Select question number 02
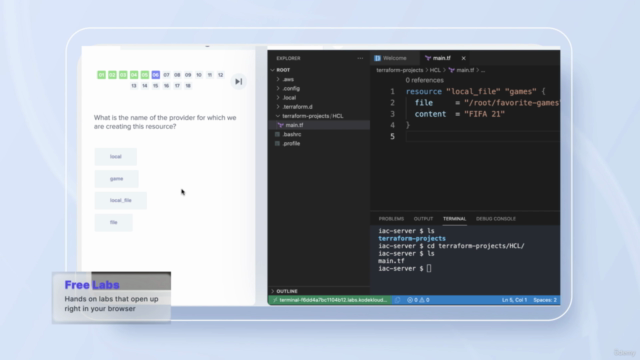This screenshot has height=360, width=640. (x=112, y=75)
